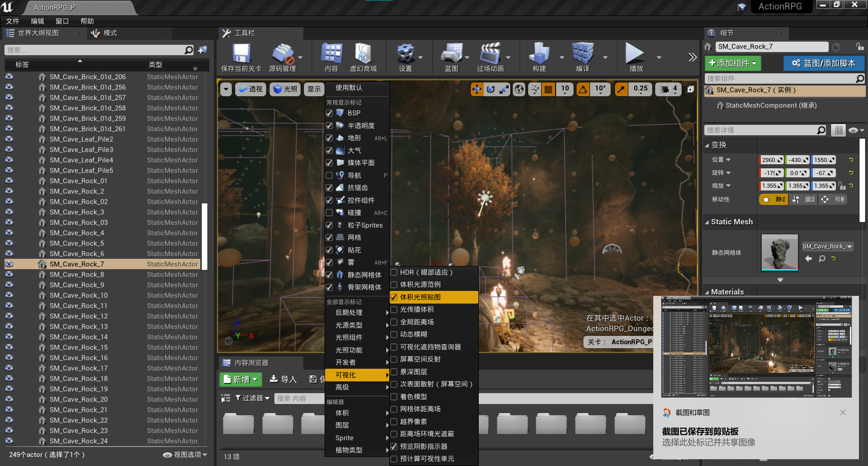Screen dimensions: 868x466
Task: Open the 透视 perspective viewport dropdown
Action: click(x=250, y=89)
